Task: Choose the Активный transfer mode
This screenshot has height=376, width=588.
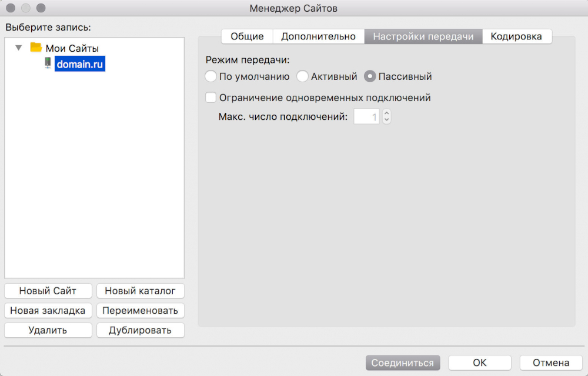Action: coord(302,76)
